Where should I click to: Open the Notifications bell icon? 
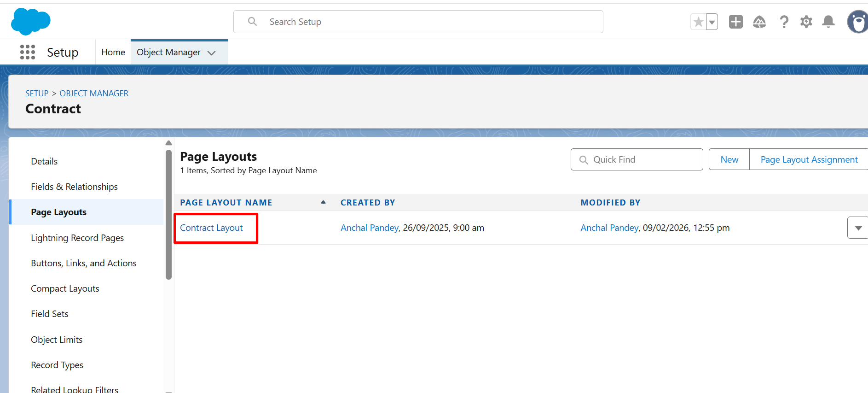coord(828,22)
